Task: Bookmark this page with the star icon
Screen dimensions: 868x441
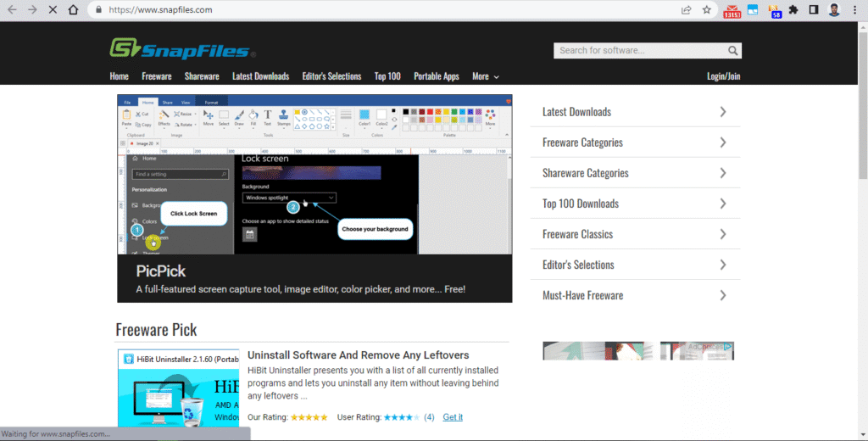Action: pyautogui.click(x=707, y=10)
